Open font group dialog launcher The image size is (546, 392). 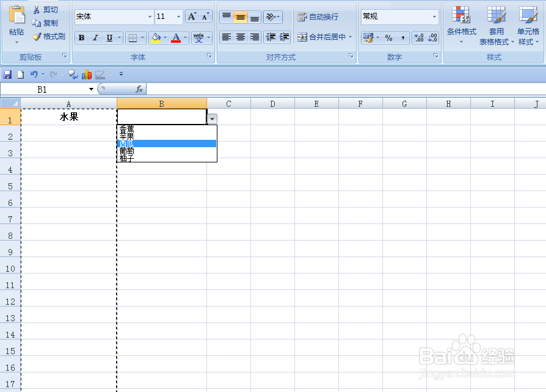point(209,56)
